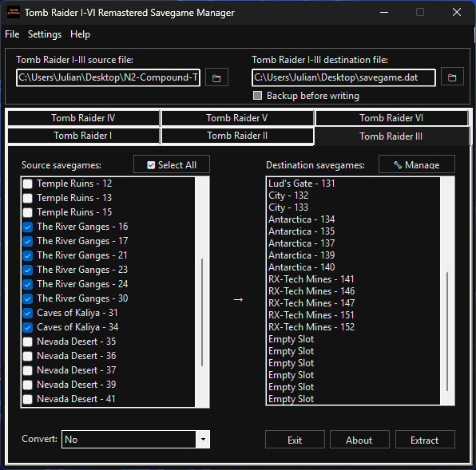Select RX-Tech Mines - 147 slot
This screenshot has height=470, width=476.
click(353, 303)
